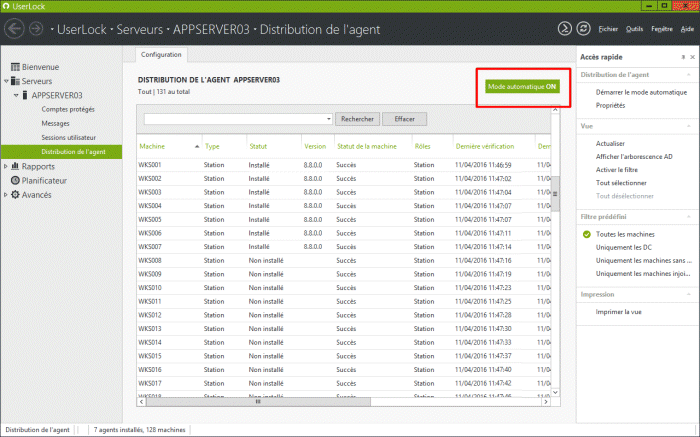Click horizontal scrollbar right arrow

click(x=546, y=402)
